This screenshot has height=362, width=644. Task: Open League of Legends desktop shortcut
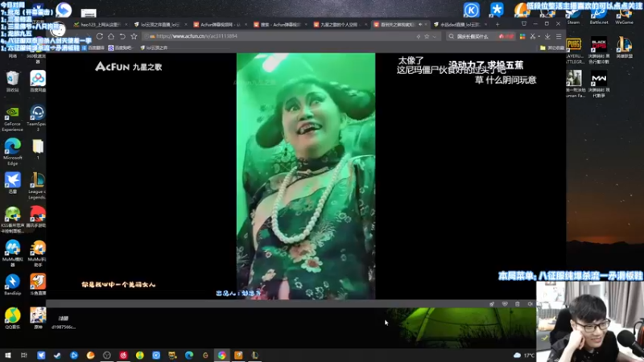[x=37, y=186]
